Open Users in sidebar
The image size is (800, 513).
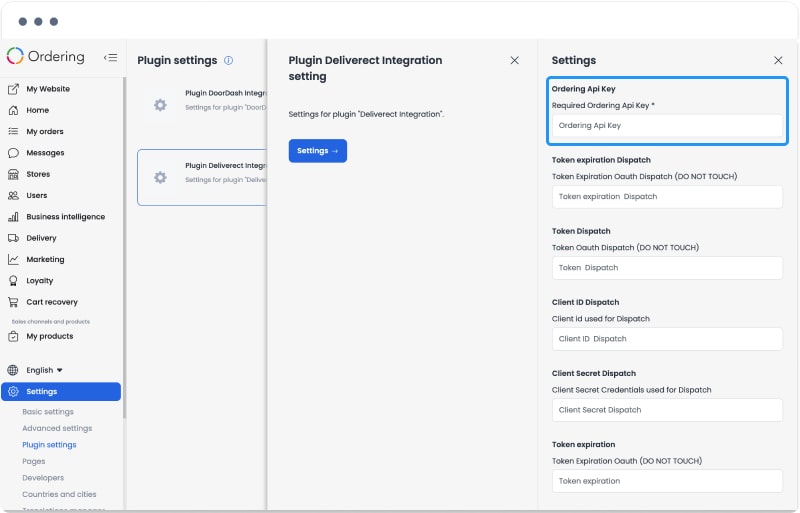37,196
